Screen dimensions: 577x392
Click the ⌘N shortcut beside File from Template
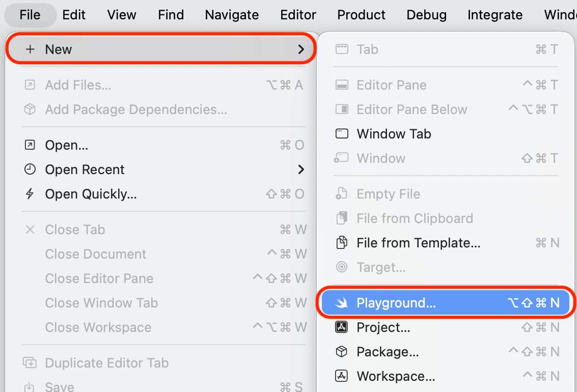pos(547,243)
